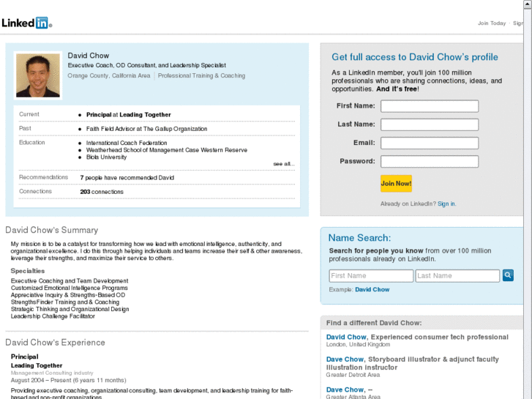Click 7 people have recommended David
Screen dimensions: 532x399
pyautogui.click(x=127, y=178)
